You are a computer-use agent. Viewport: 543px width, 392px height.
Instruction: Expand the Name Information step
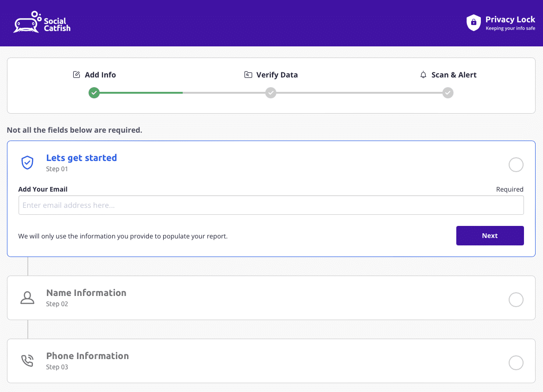(x=86, y=293)
